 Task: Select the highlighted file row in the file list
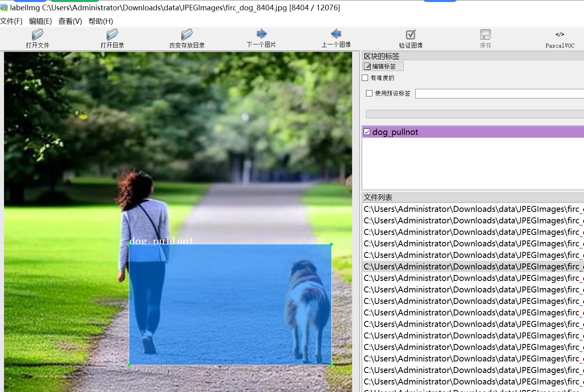point(473,267)
